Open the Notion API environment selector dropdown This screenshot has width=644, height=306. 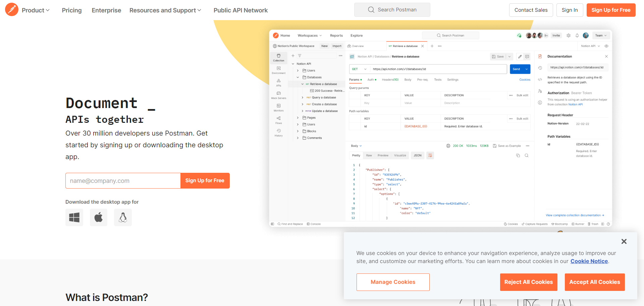[x=590, y=46]
